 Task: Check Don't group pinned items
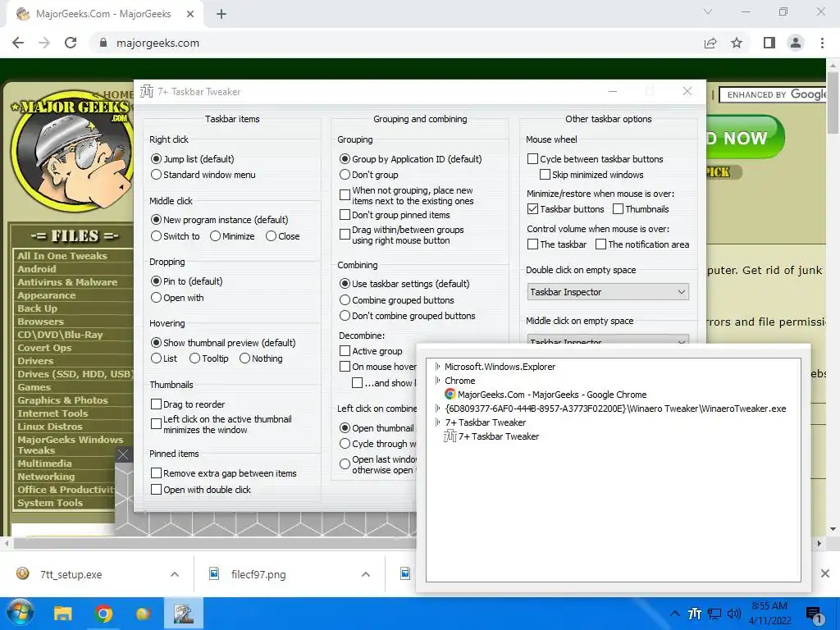pyautogui.click(x=345, y=215)
